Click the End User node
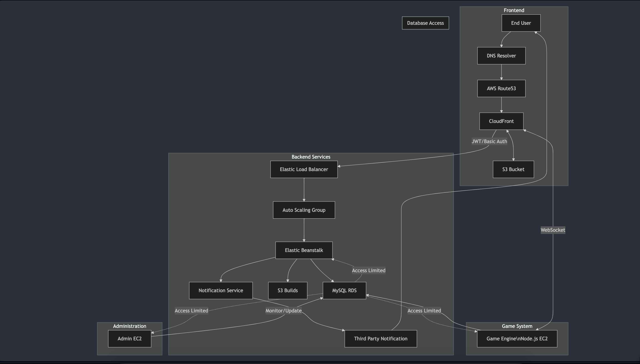This screenshot has height=364, width=640. 521,23
